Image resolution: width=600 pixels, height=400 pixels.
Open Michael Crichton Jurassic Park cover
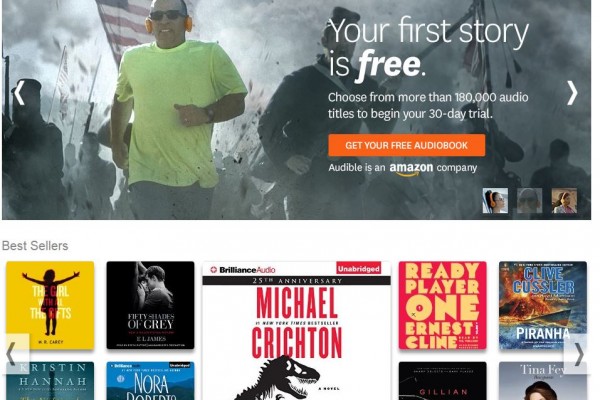tap(297, 331)
